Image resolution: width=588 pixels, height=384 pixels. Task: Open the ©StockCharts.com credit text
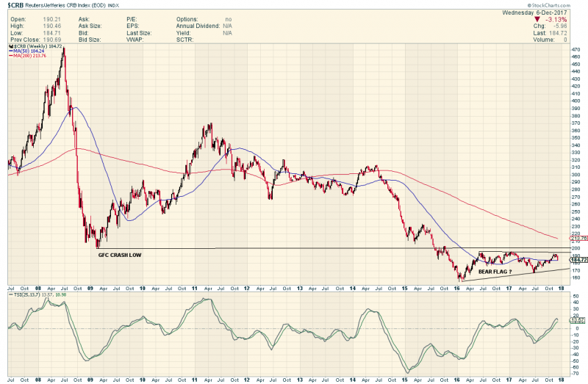pos(548,5)
